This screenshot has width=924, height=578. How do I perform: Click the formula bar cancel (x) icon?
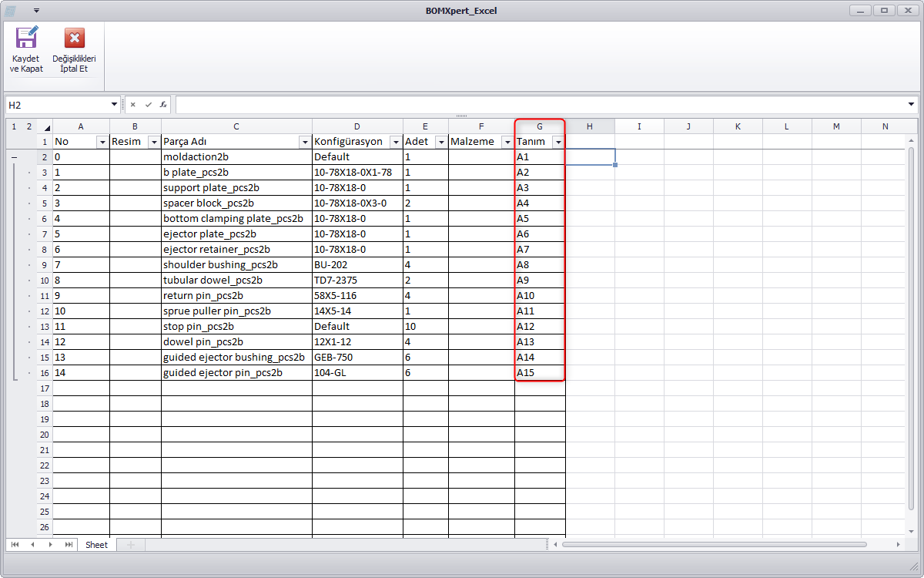(x=133, y=104)
